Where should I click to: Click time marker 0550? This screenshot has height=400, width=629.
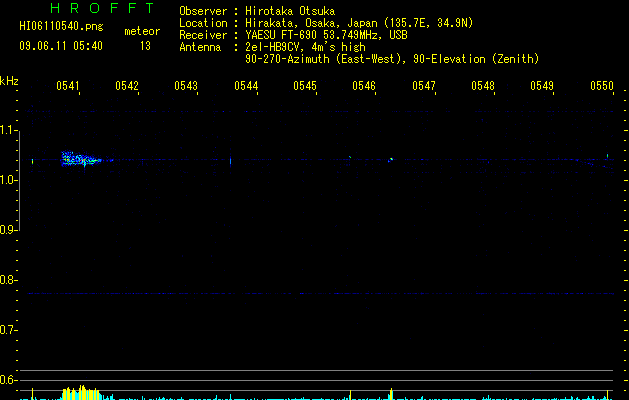(x=602, y=86)
